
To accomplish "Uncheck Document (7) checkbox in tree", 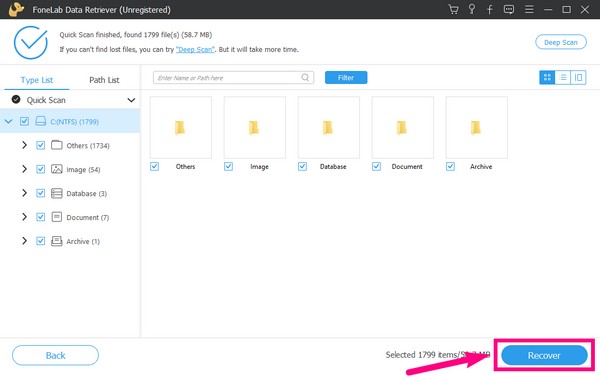I will point(40,217).
